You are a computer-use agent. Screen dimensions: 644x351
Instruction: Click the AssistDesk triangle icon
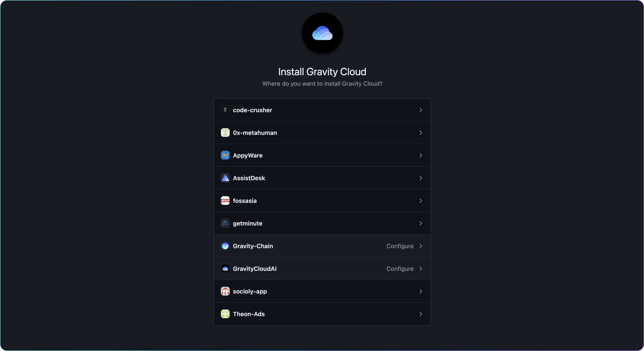(225, 178)
